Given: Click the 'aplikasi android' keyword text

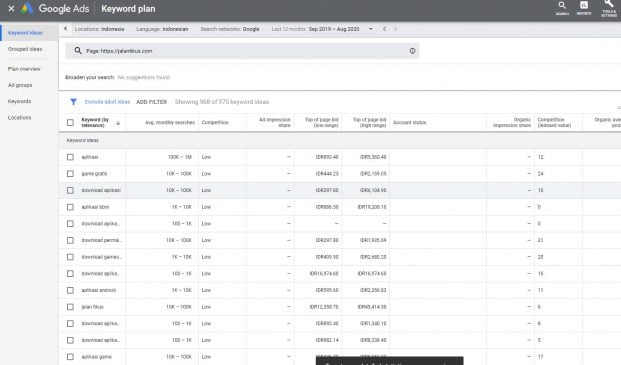Looking at the screenshot, I should [99, 290].
